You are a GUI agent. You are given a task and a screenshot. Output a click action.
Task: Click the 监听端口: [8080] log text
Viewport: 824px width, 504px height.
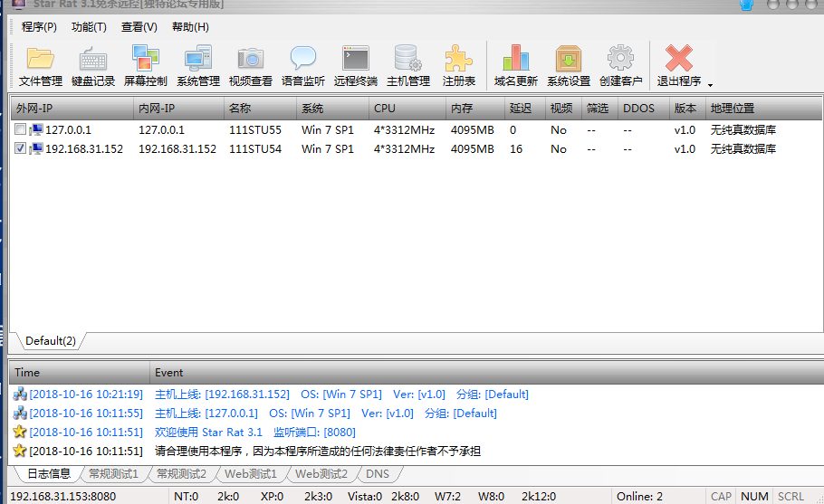point(314,433)
